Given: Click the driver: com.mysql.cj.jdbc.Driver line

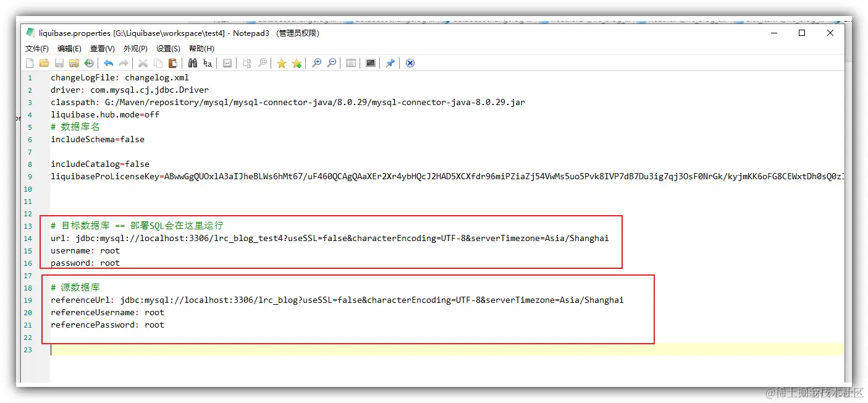Looking at the screenshot, I should pyautogui.click(x=130, y=90).
